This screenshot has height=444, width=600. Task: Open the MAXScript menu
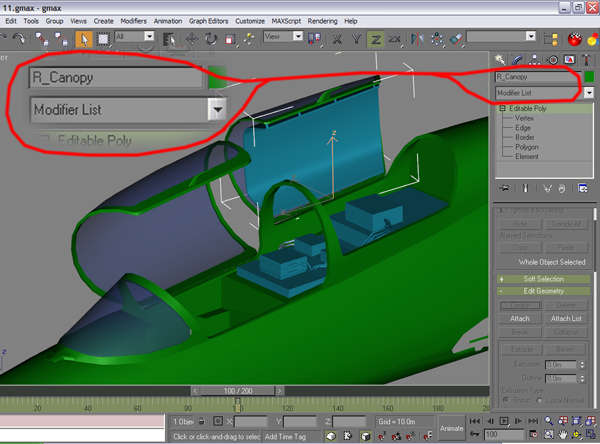point(286,21)
